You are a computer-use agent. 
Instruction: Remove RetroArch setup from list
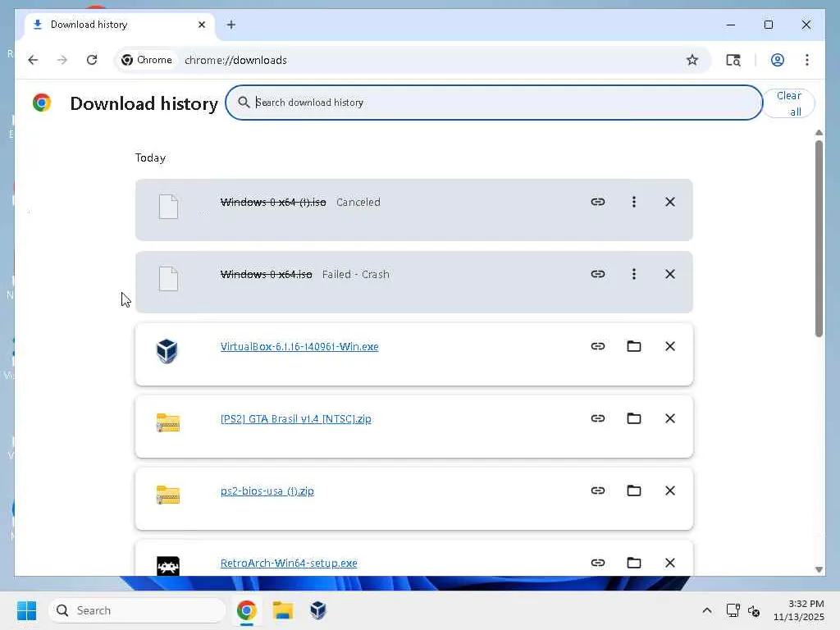669,563
